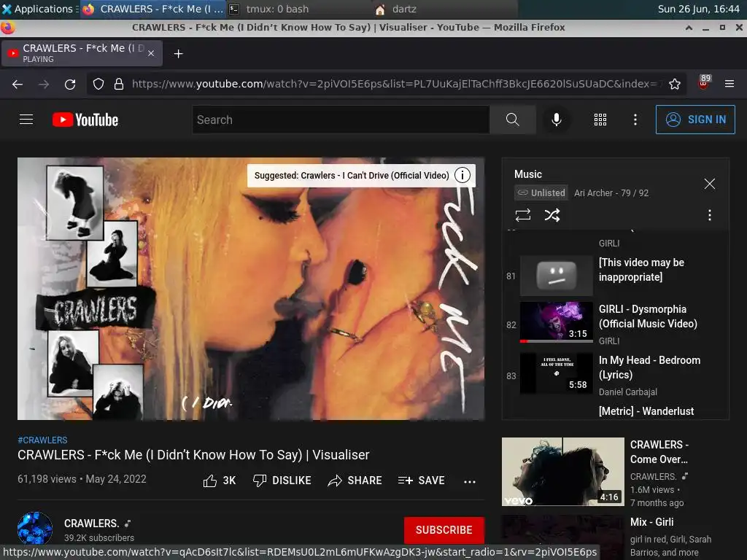Select playlist item 81 inappropriate video
747x560 pixels.
tap(617, 276)
